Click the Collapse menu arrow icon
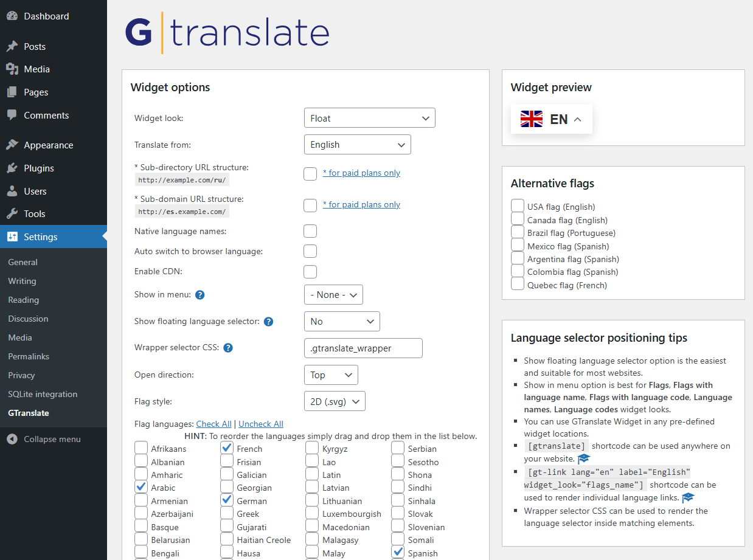 coord(12,439)
